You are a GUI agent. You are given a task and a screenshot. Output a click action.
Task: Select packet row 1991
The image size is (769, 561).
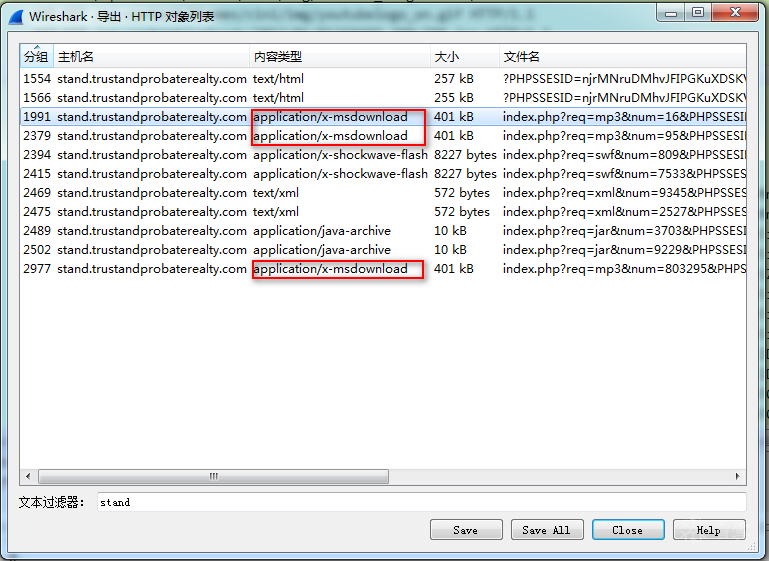pyautogui.click(x=383, y=117)
